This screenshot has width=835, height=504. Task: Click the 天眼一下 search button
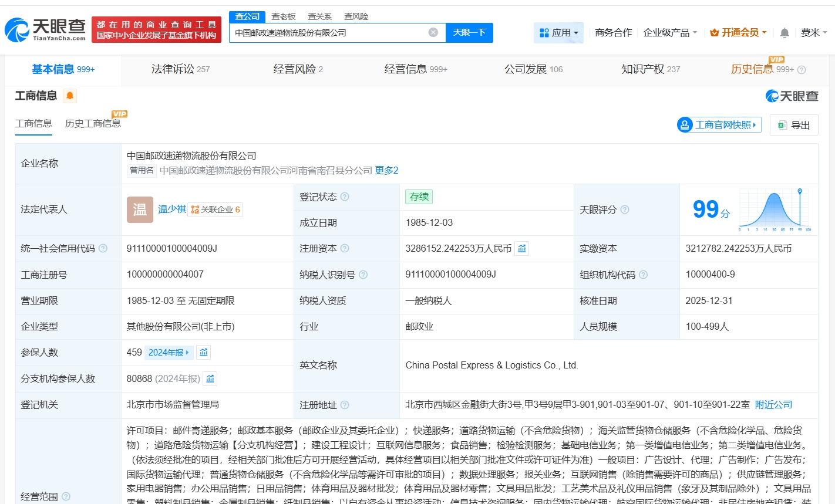pyautogui.click(x=469, y=33)
